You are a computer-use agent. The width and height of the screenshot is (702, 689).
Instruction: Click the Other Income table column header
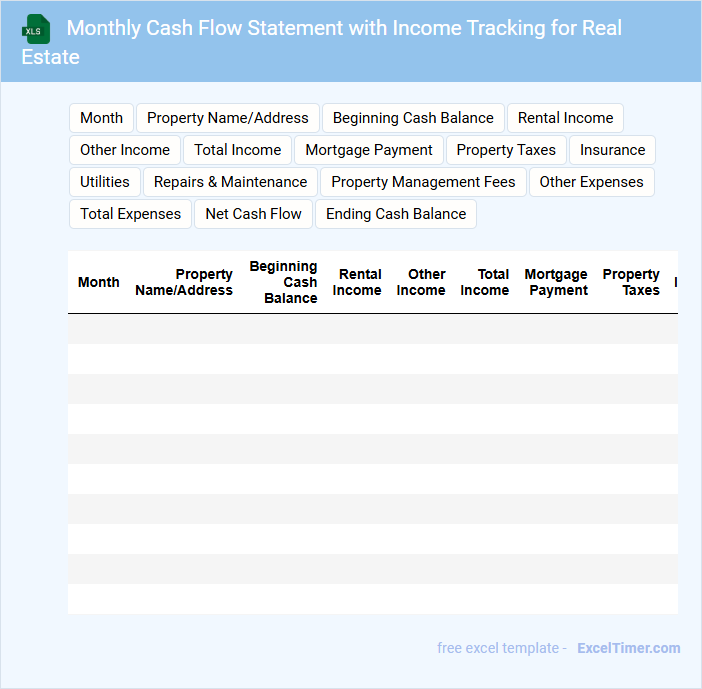[421, 282]
